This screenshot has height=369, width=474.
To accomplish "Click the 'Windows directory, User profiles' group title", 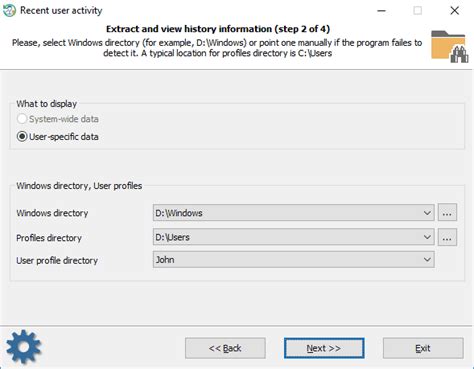I will [79, 186].
